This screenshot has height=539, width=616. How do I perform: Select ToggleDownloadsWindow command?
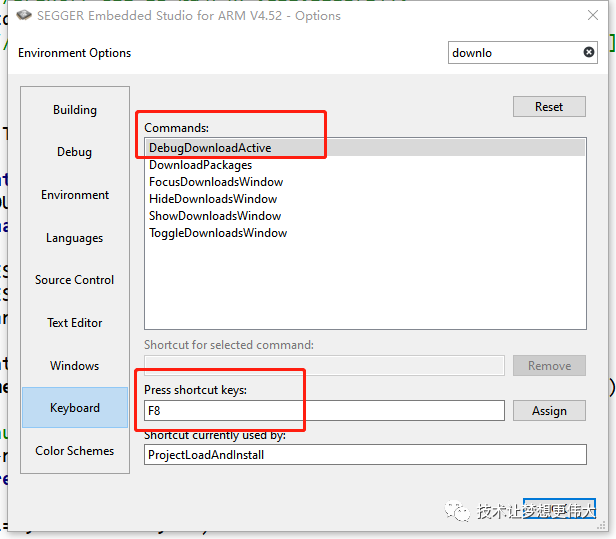pyautogui.click(x=365, y=233)
